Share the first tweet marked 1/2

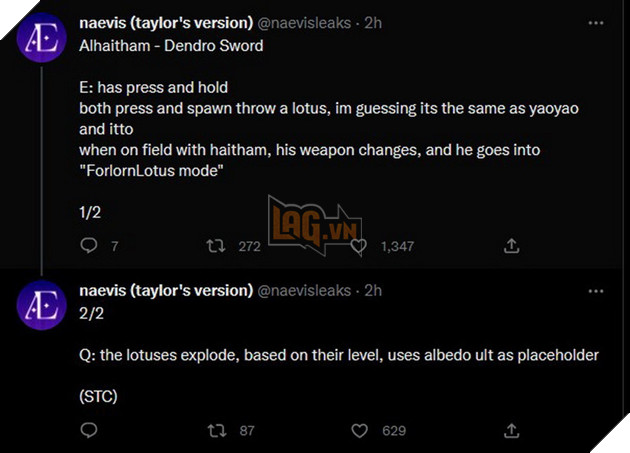point(510,246)
